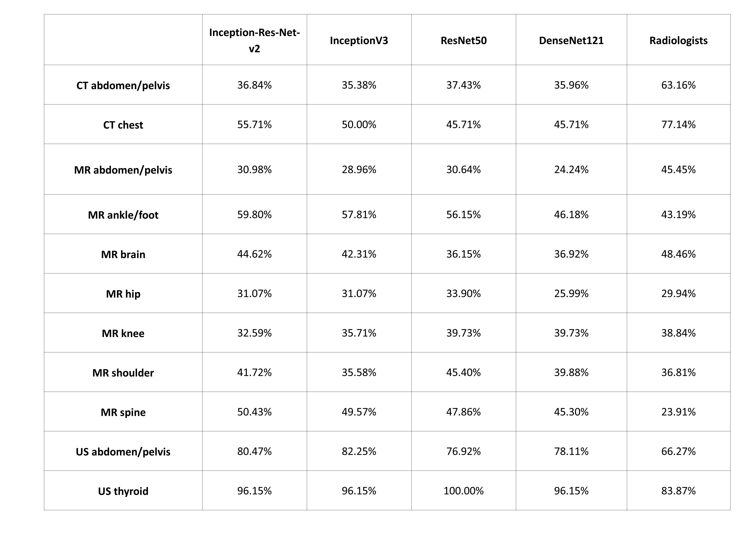
Task: Select the 24.24% DenseNet121 cell
Action: [571, 169]
